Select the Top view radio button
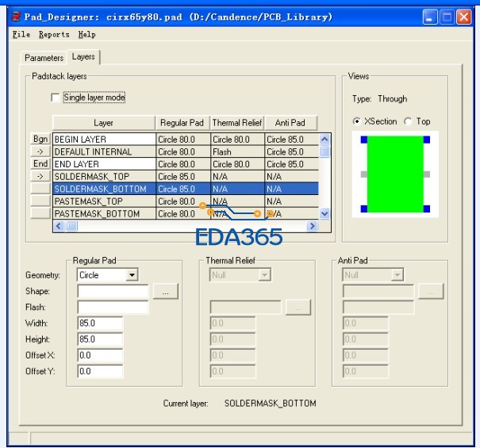The height and width of the screenshot is (448, 480). (408, 121)
